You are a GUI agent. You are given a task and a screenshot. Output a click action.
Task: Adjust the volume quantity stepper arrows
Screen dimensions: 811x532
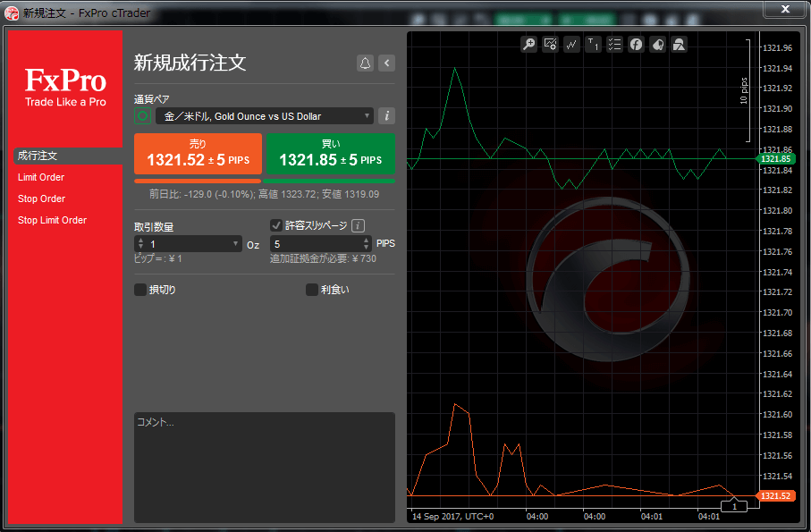coord(140,243)
